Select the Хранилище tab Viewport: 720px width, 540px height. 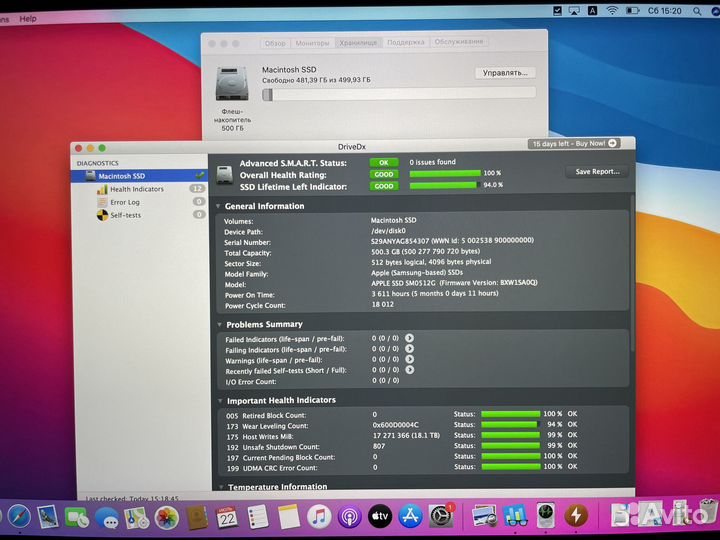pos(358,43)
